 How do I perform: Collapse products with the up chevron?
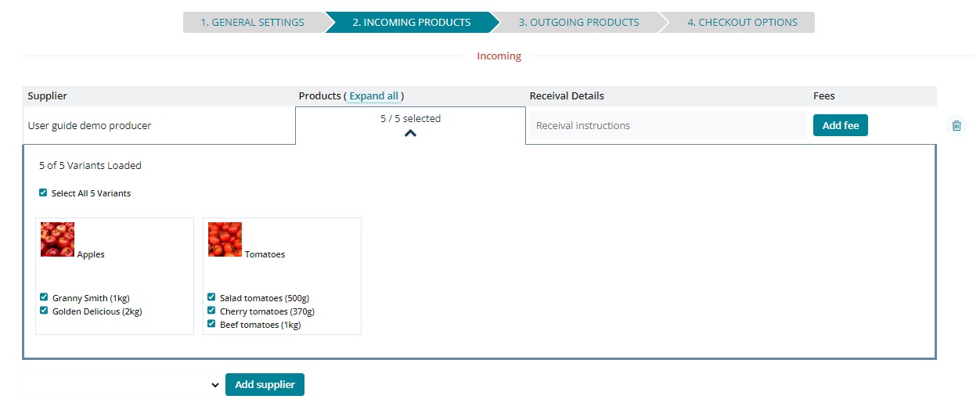click(x=410, y=133)
